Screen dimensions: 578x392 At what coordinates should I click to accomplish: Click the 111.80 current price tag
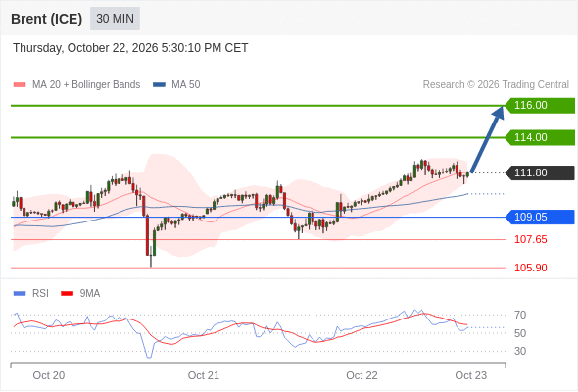(x=540, y=172)
